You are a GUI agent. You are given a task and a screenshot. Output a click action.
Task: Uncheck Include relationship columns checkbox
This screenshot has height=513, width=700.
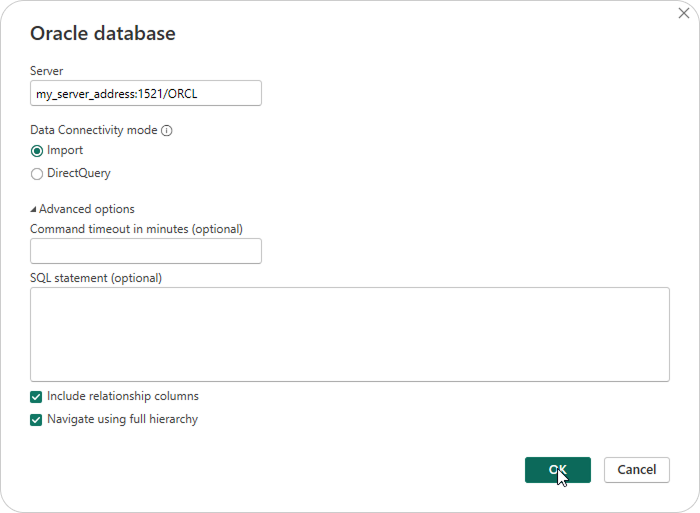click(x=37, y=397)
